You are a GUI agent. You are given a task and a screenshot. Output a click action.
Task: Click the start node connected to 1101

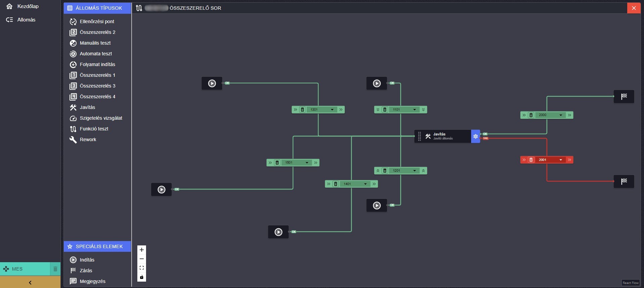point(377,83)
